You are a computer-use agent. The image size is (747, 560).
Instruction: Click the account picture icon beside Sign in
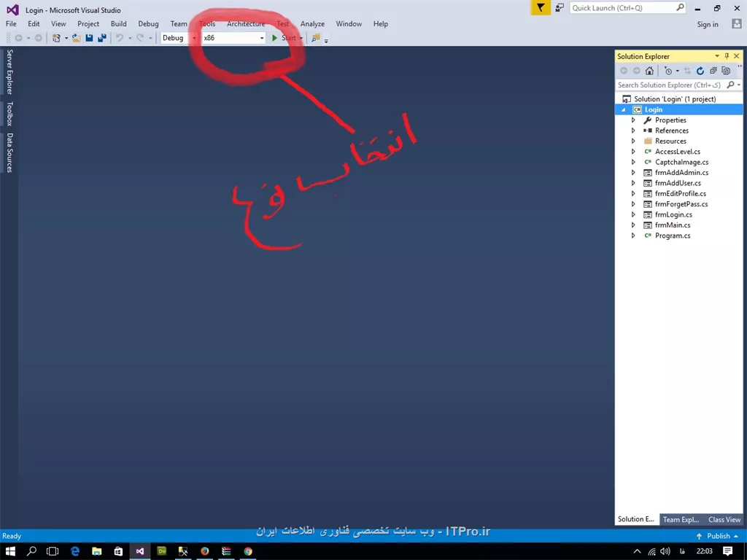[x=737, y=24]
